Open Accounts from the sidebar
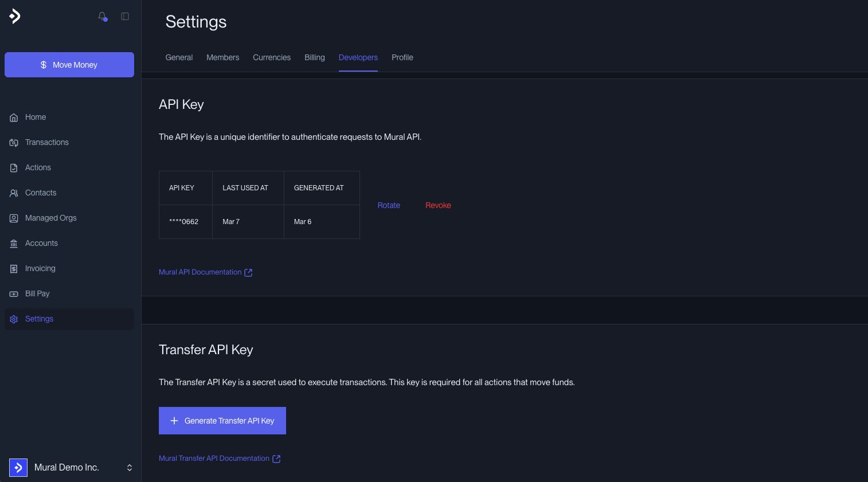Screen dimensions: 868x482 pos(41,243)
